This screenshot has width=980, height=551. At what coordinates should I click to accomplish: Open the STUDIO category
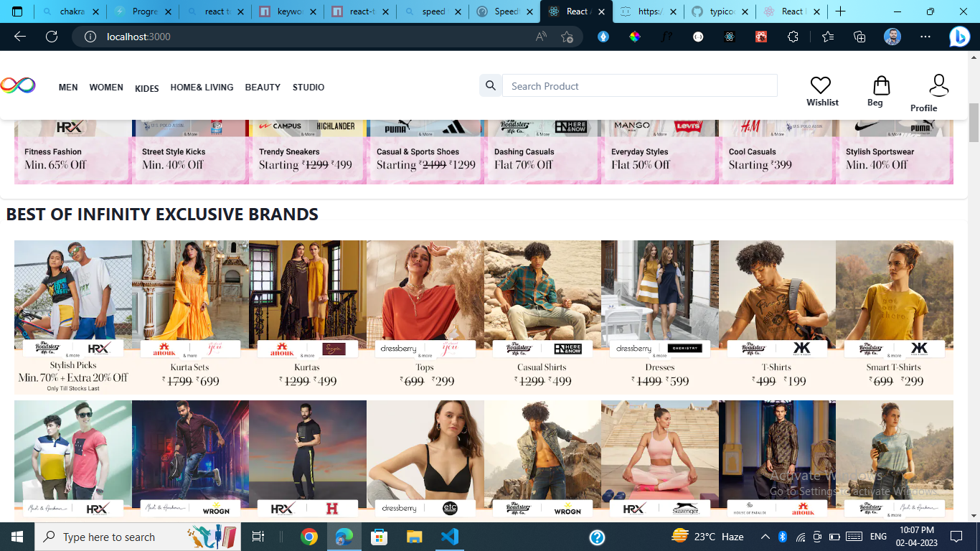click(308, 88)
